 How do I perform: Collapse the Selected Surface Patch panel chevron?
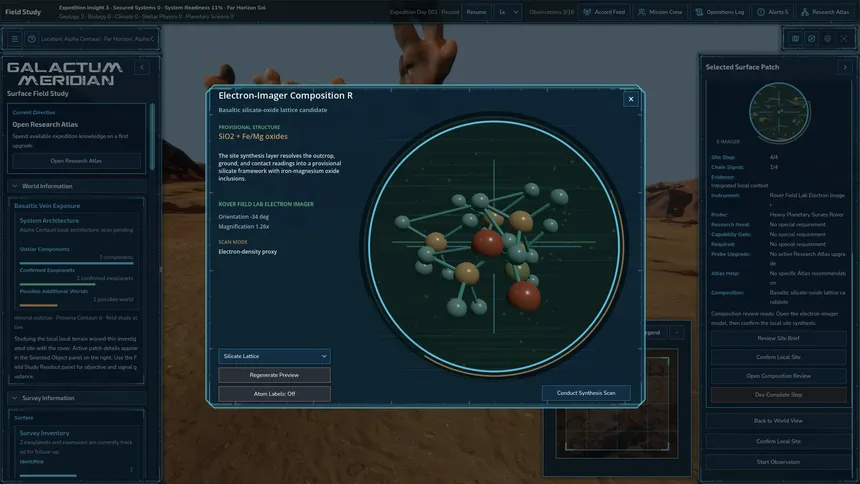pos(845,67)
